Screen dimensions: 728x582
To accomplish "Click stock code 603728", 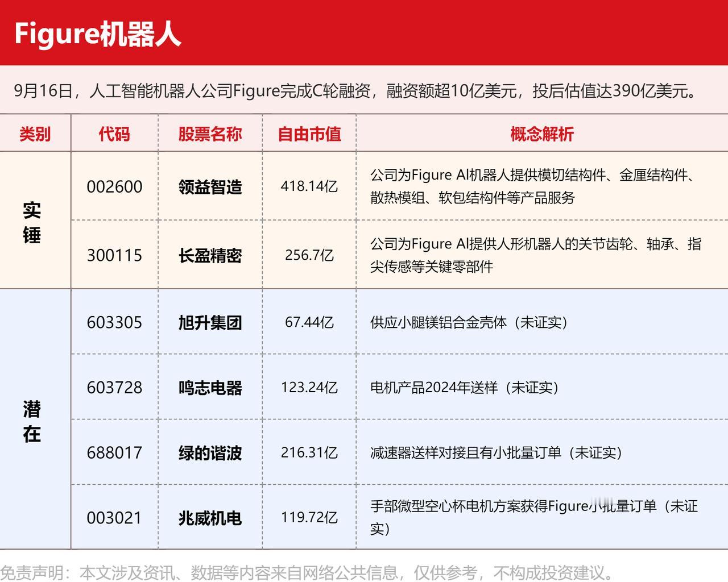I will (114, 388).
